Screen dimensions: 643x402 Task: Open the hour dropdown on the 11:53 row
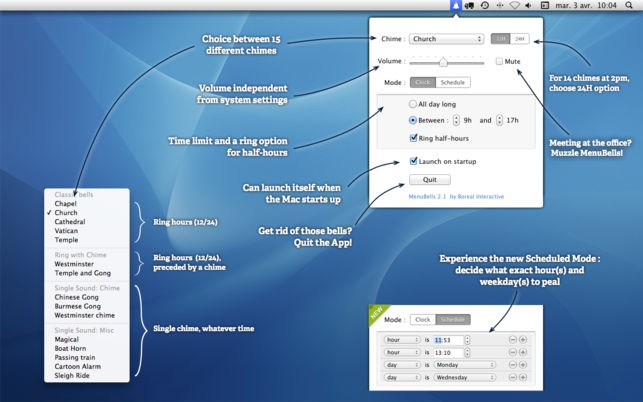pyautogui.click(x=402, y=340)
